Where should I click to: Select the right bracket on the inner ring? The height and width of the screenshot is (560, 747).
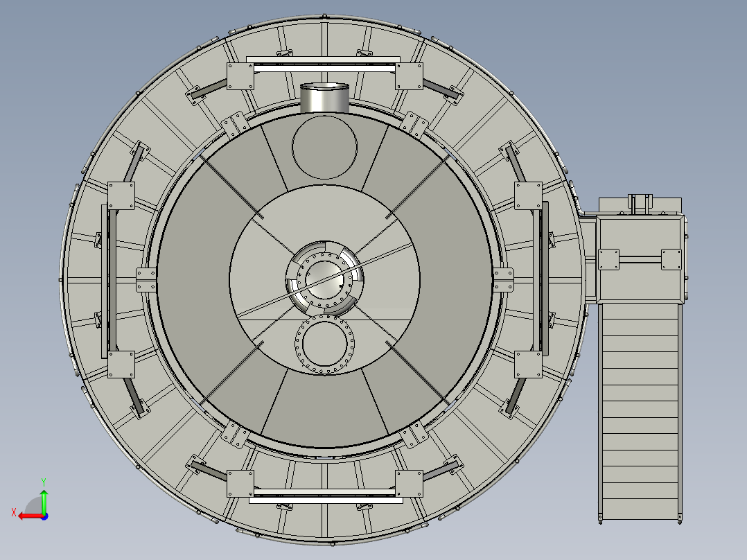(504, 280)
